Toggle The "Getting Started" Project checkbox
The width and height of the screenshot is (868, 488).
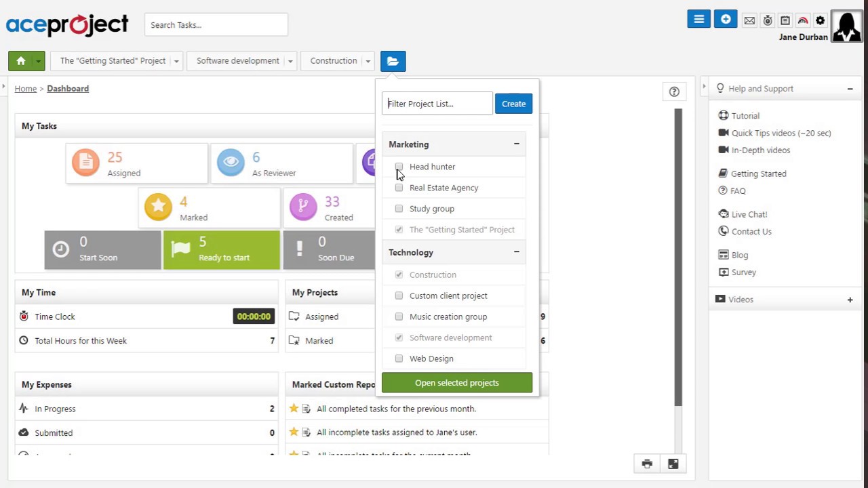pyautogui.click(x=399, y=230)
